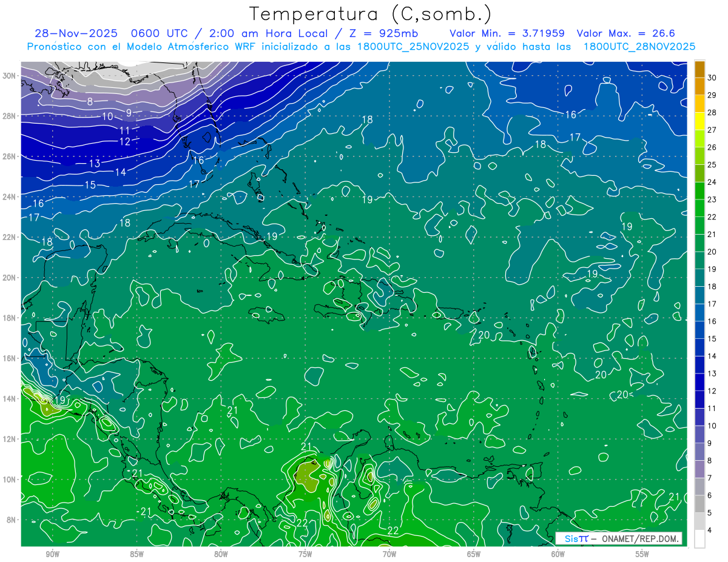Click the "26N" latitude axis label
Screen dimensions: 728x562
point(10,156)
